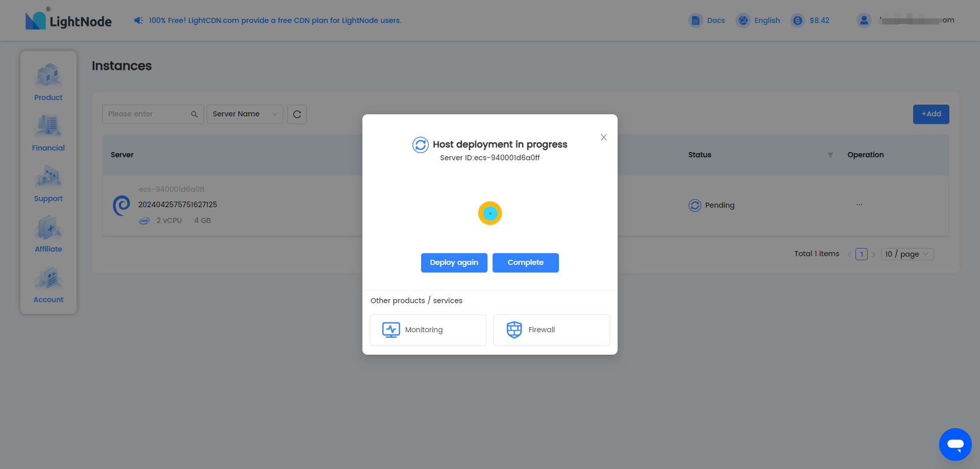The width and height of the screenshot is (980, 469).
Task: Go to next page arrow
Action: [x=874, y=254]
